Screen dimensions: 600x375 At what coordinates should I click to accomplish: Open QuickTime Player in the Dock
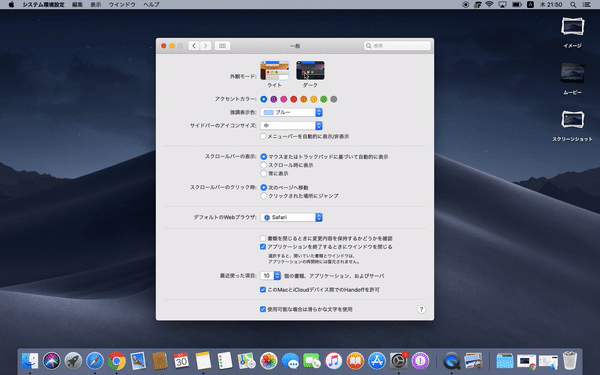click(x=452, y=361)
